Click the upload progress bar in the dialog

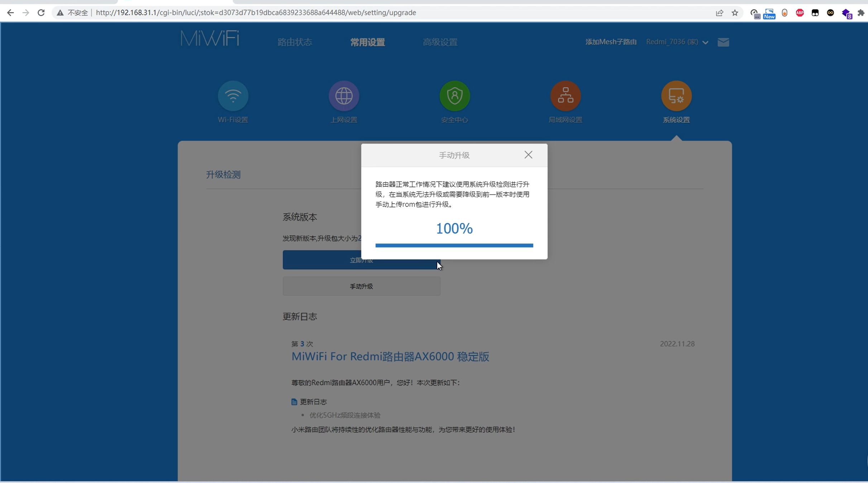click(x=454, y=245)
